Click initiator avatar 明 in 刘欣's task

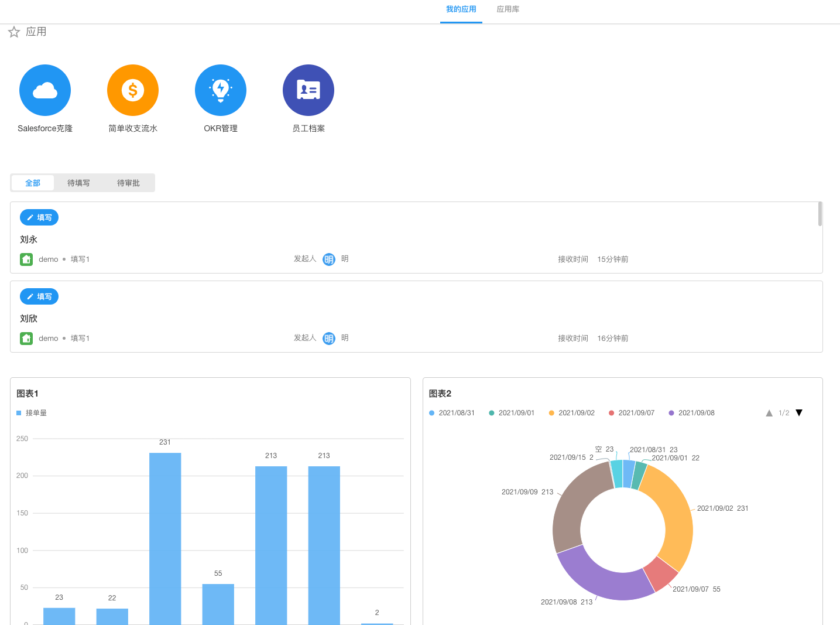tap(329, 339)
